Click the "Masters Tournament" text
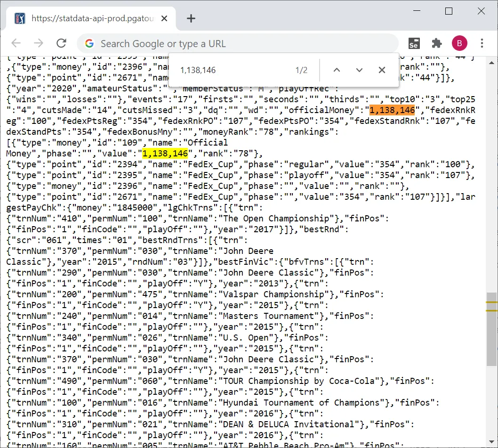The height and width of the screenshot is (448, 498). pyautogui.click(x=268, y=316)
